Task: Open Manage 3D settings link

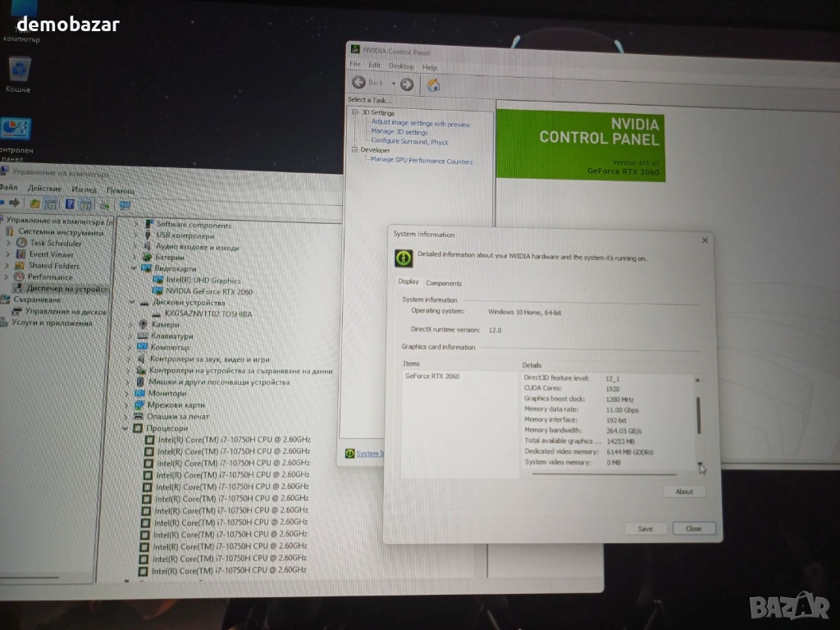Action: (x=399, y=132)
